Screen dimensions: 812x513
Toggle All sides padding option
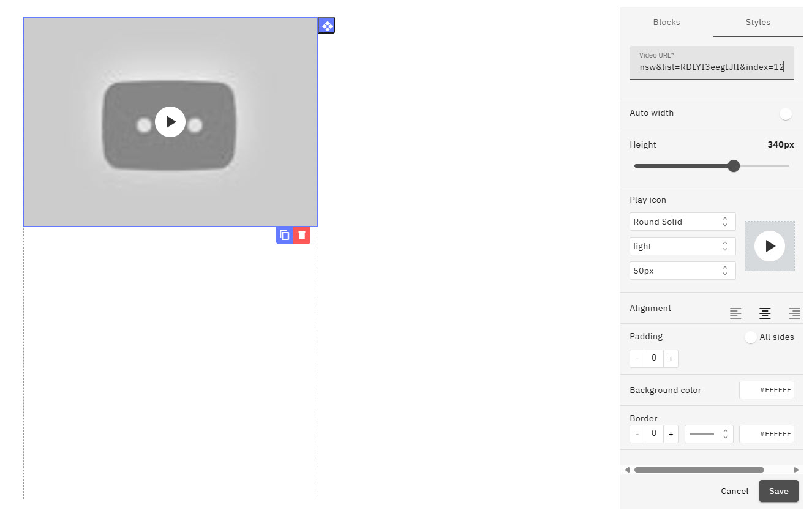750,337
